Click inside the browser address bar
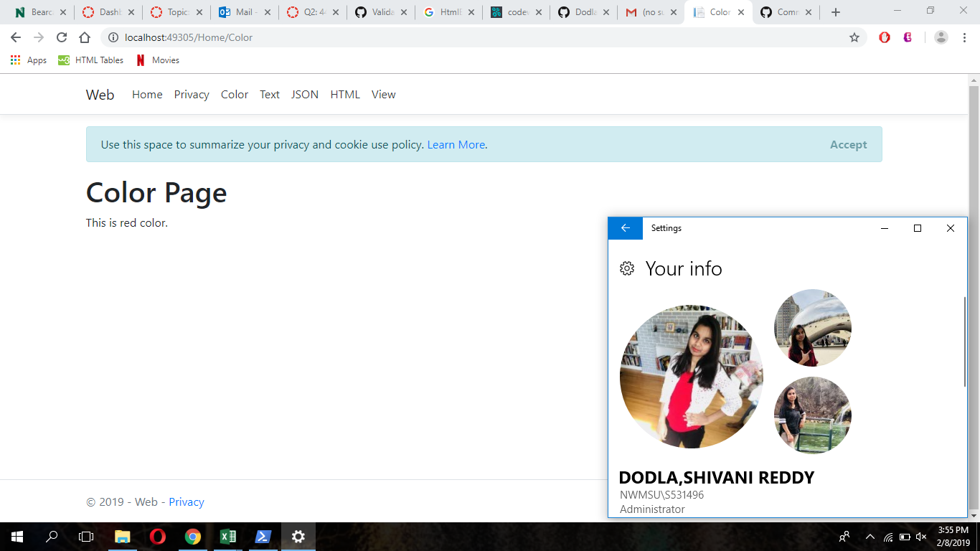The width and height of the screenshot is (980, 551). pyautogui.click(x=359, y=37)
